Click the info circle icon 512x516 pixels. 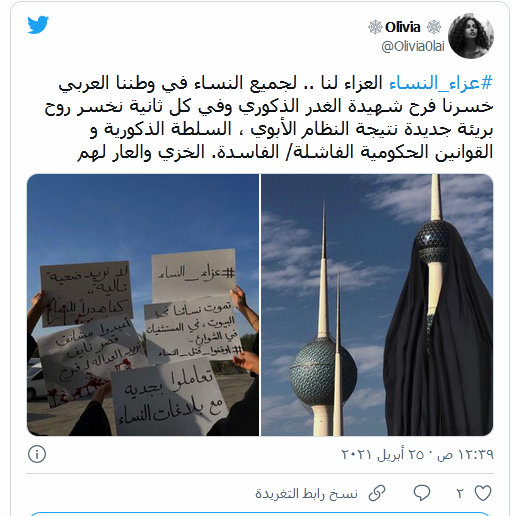pos(37,454)
